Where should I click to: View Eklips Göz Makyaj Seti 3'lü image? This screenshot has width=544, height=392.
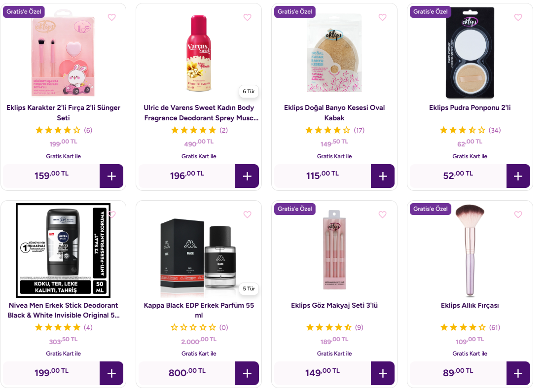point(334,249)
